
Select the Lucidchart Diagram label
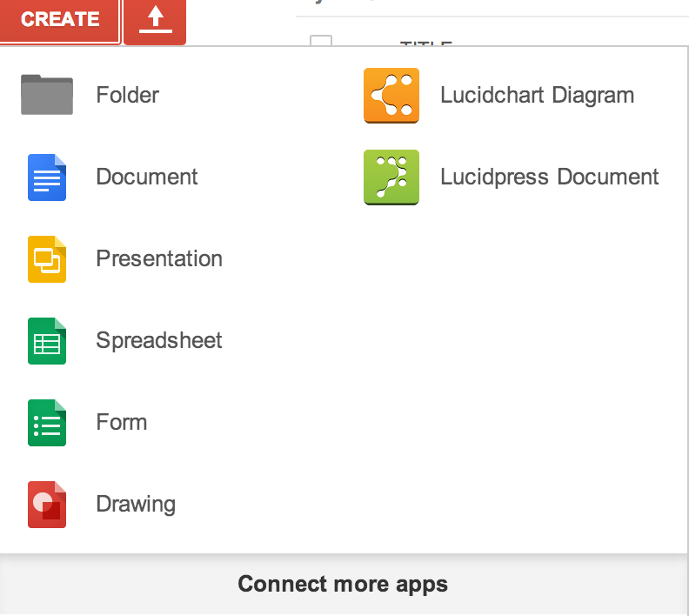point(537,96)
